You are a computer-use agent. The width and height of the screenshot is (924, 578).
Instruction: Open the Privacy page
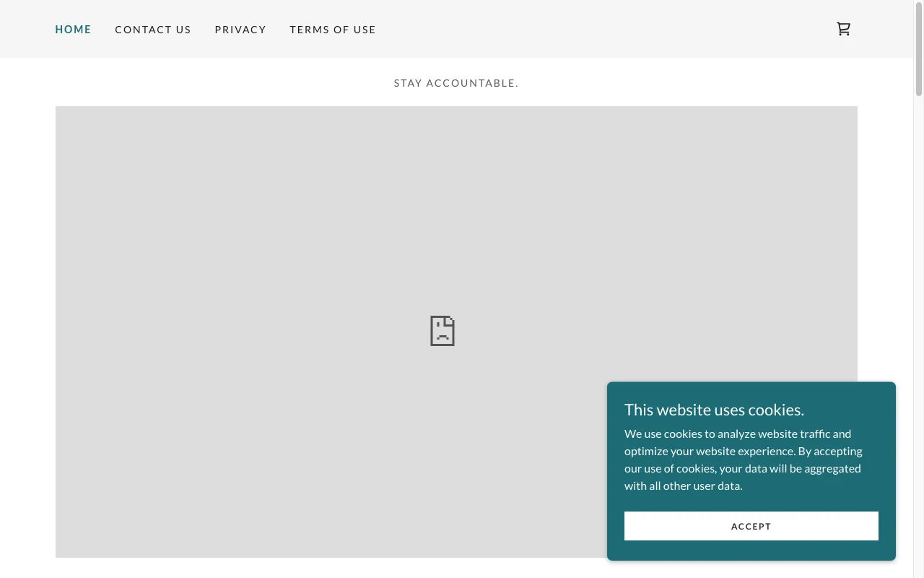pyautogui.click(x=240, y=30)
